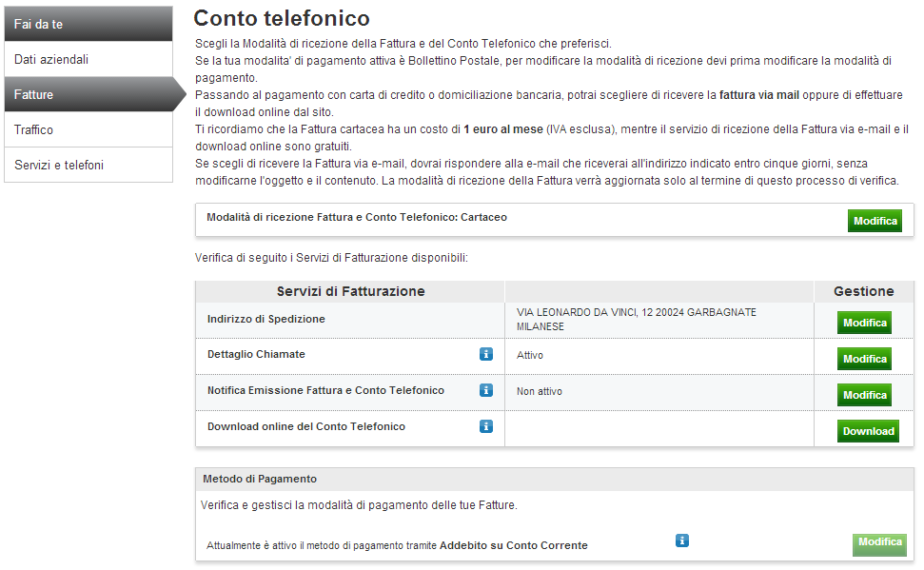Open Servizi e telefoni section
Viewport: 924px width, 570px height.
coord(88,165)
